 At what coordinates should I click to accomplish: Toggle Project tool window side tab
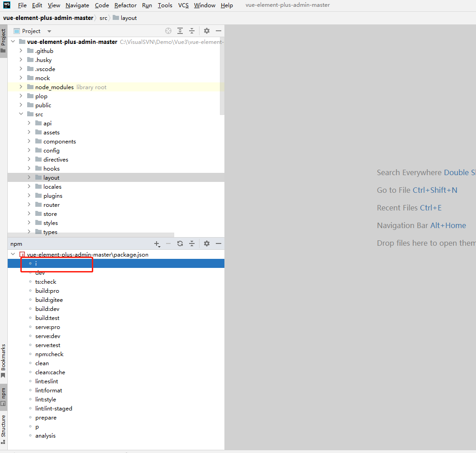(3, 41)
